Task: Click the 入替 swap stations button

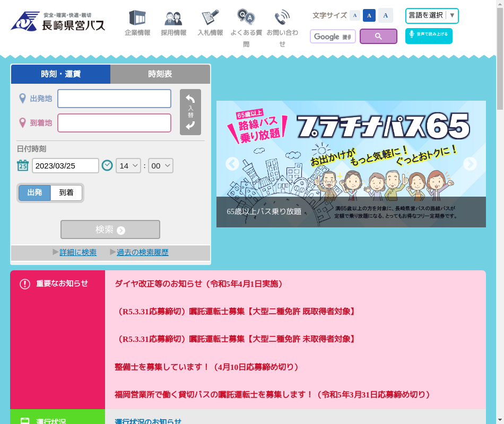Action: tap(190, 112)
